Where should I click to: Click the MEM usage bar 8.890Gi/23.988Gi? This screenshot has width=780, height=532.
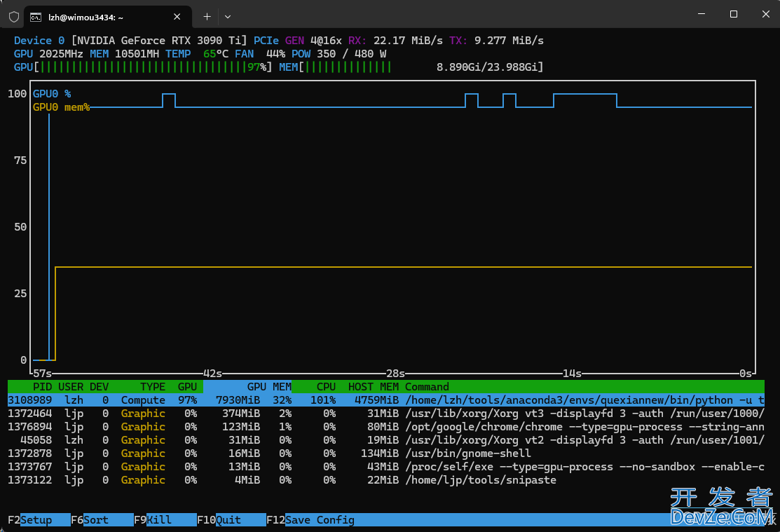(411, 67)
